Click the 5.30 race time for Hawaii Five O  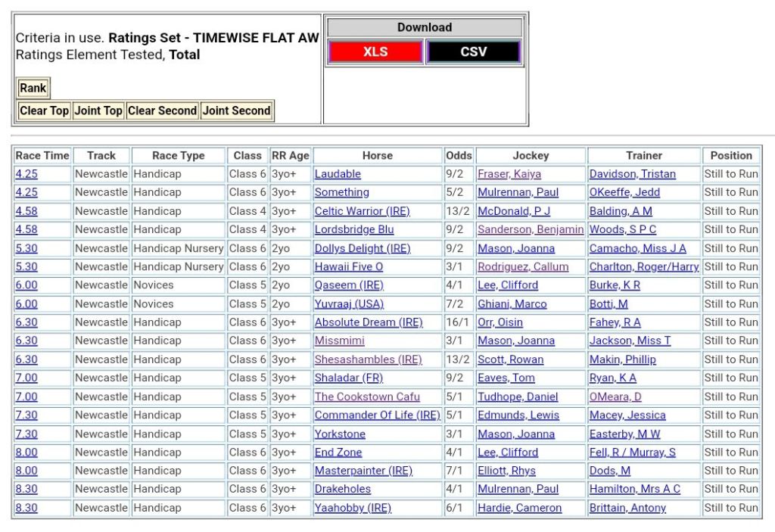coord(26,266)
